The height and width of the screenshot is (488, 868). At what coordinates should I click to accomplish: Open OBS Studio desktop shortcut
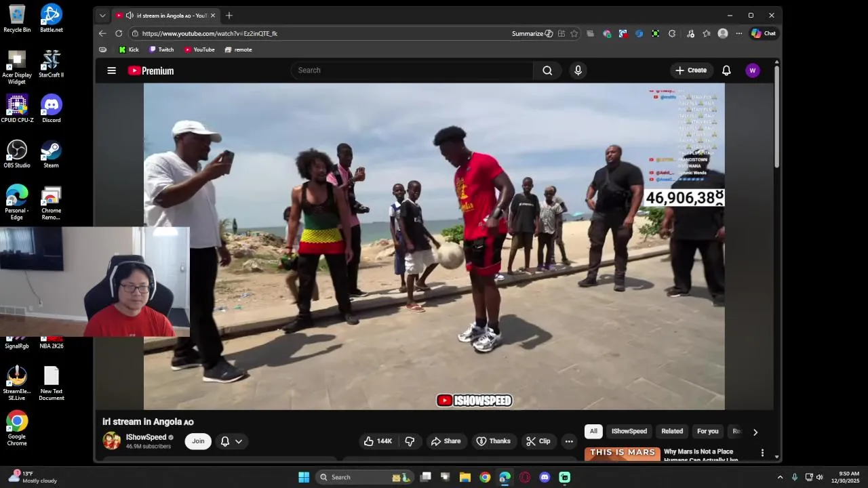point(17,155)
